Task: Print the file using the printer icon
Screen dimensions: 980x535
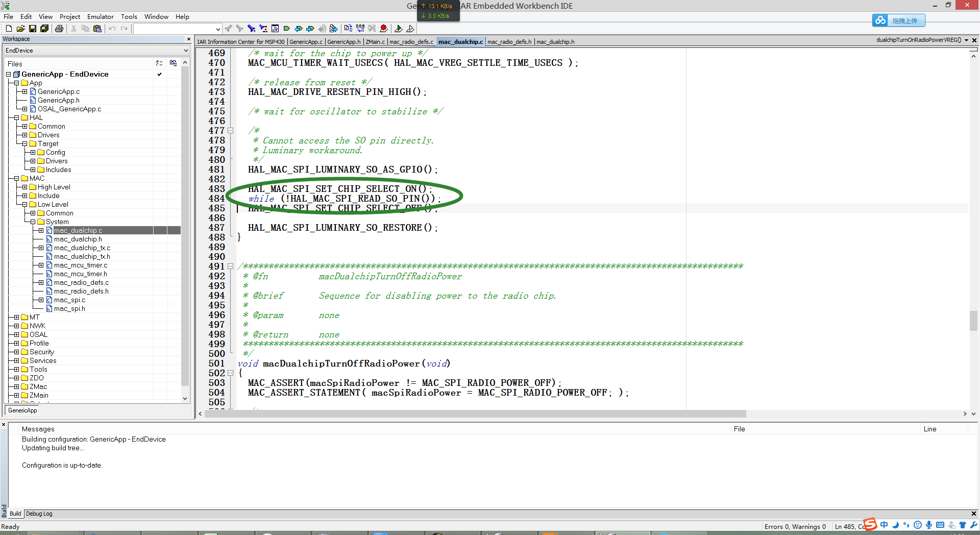Action: (x=59, y=29)
